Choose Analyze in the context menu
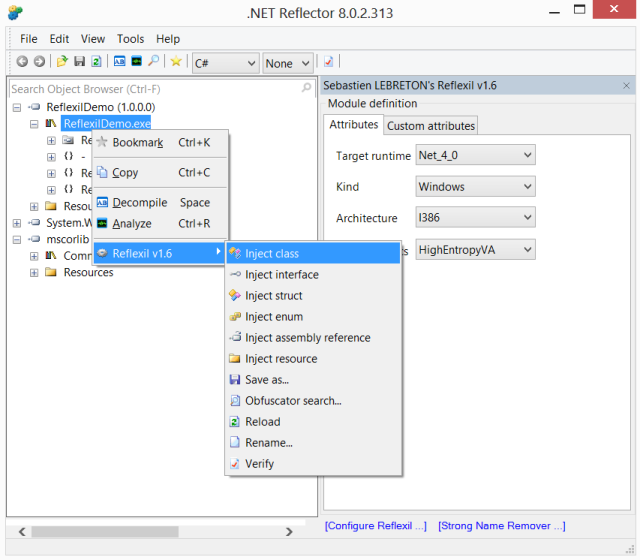640x560 pixels. (x=161, y=224)
